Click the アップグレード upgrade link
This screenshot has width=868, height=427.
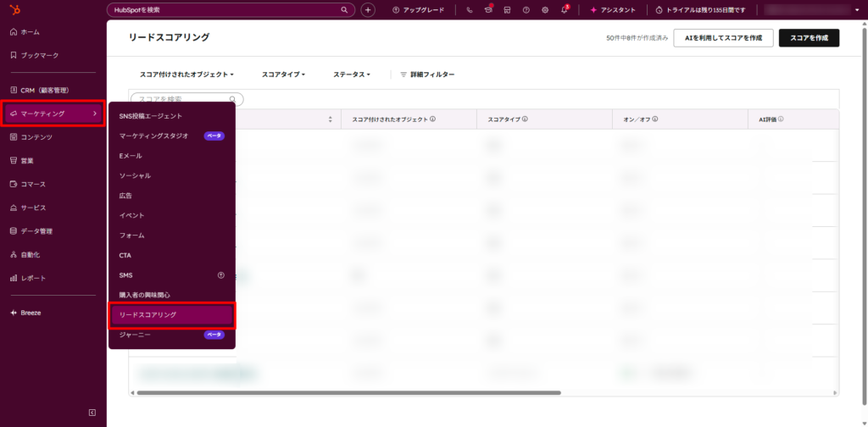pos(419,10)
